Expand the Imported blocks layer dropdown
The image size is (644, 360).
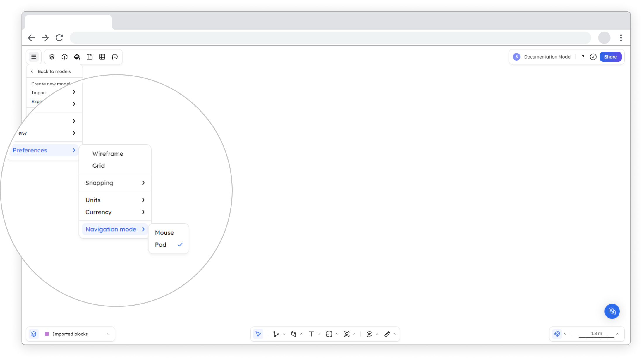tap(108, 334)
